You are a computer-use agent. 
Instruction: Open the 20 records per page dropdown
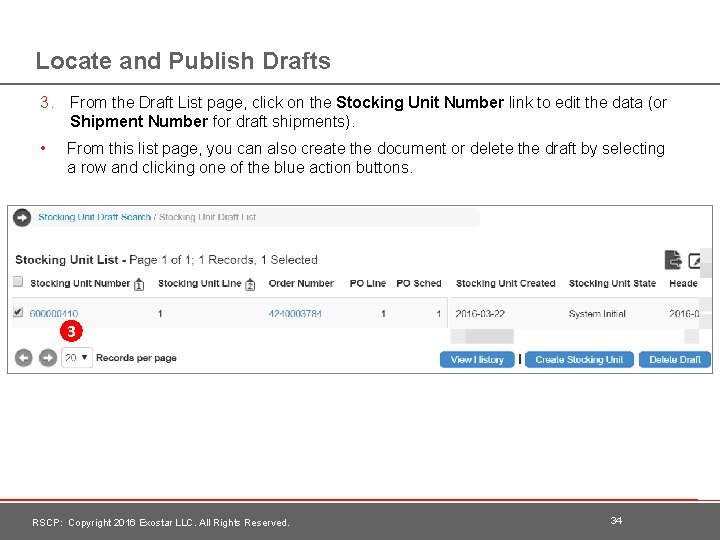click(x=77, y=357)
